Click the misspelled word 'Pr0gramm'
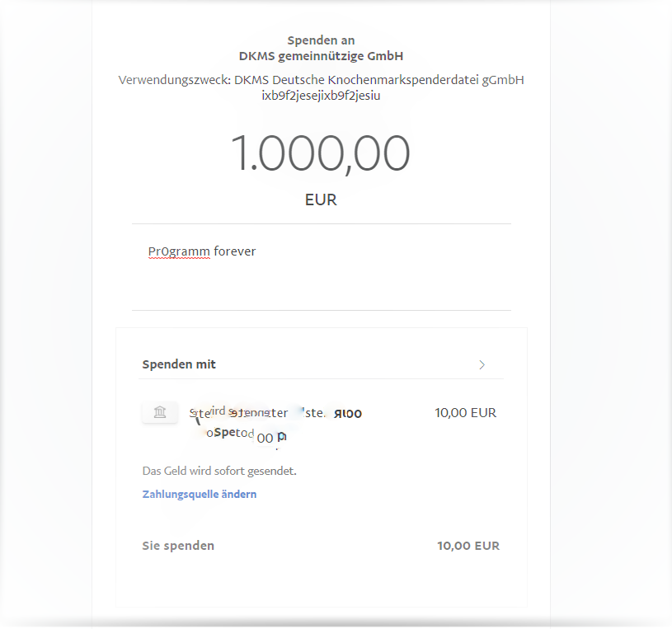 click(x=179, y=251)
